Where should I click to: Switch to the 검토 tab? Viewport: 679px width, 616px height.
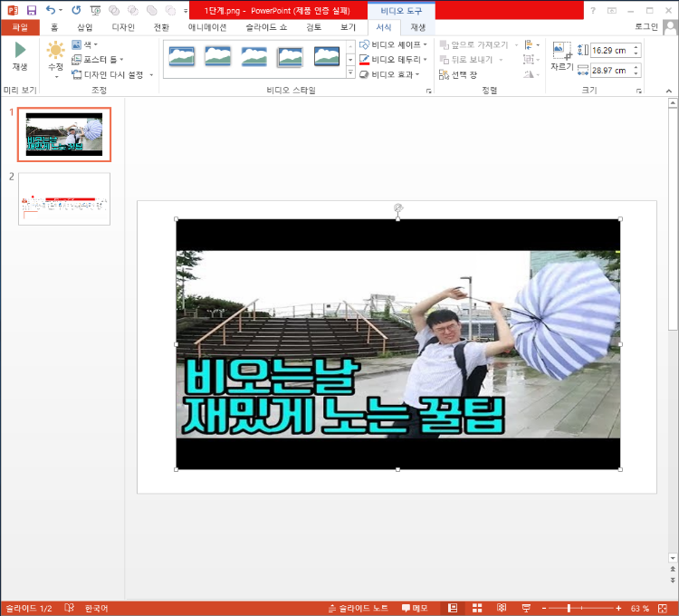tap(313, 27)
